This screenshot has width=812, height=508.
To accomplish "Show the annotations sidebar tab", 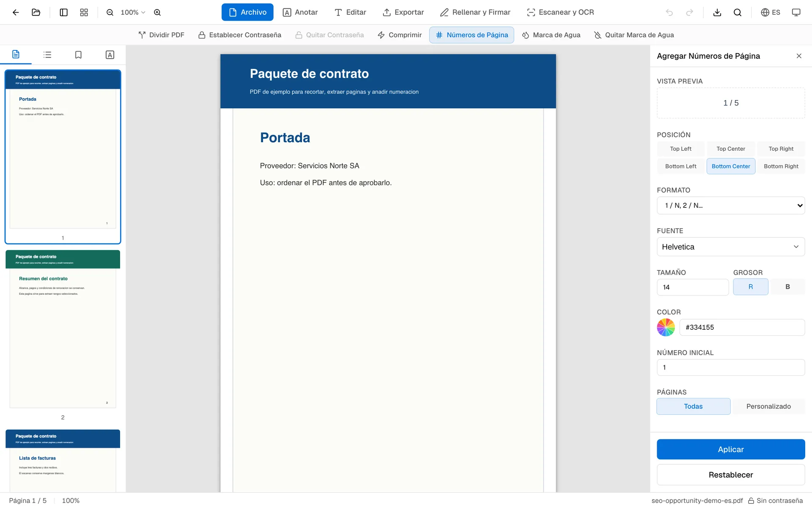I will [110, 55].
